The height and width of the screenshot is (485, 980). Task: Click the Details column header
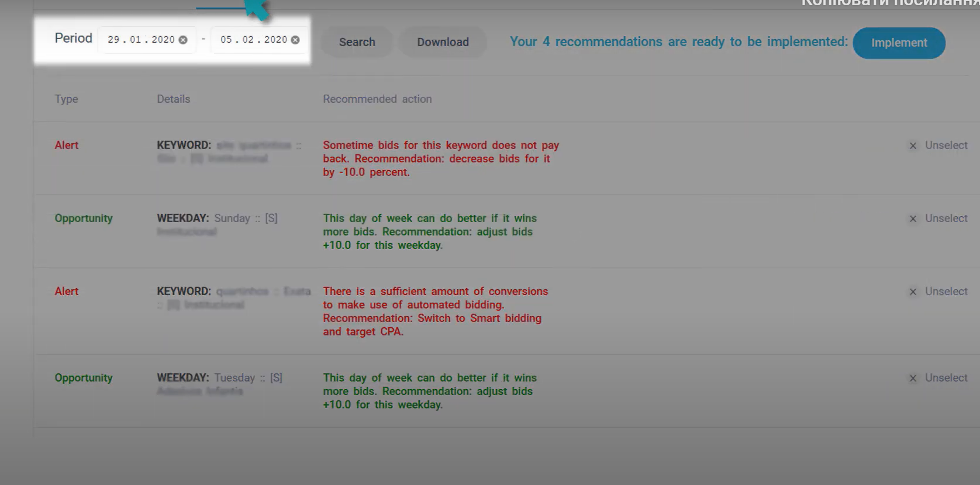173,99
